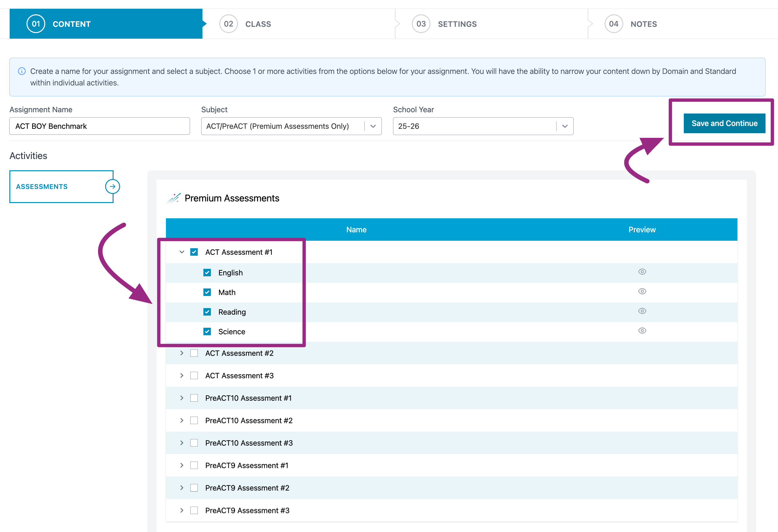Screen dimensions: 778x532
Task: Uncheck the Math checkbox
Action: click(207, 293)
